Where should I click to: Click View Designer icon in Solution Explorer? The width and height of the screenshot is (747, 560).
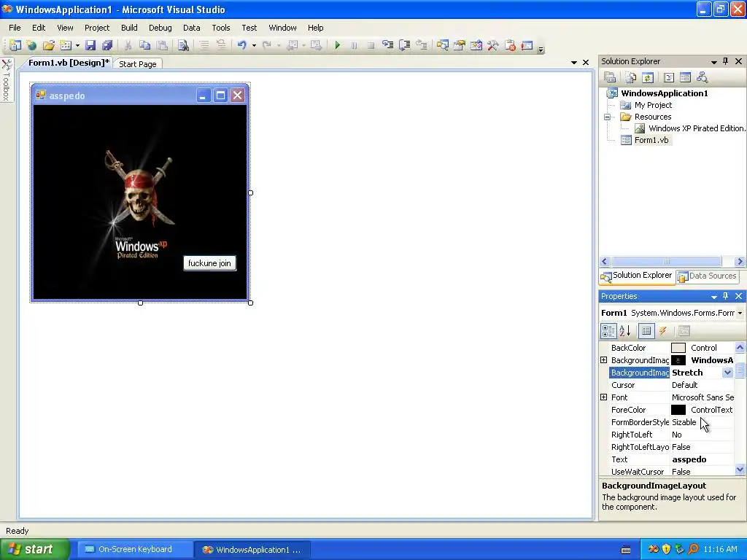(685, 77)
